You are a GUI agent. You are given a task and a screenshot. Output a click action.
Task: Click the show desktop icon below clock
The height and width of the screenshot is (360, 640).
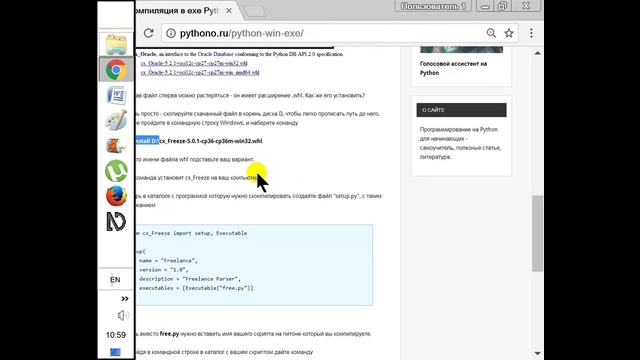[x=115, y=352]
